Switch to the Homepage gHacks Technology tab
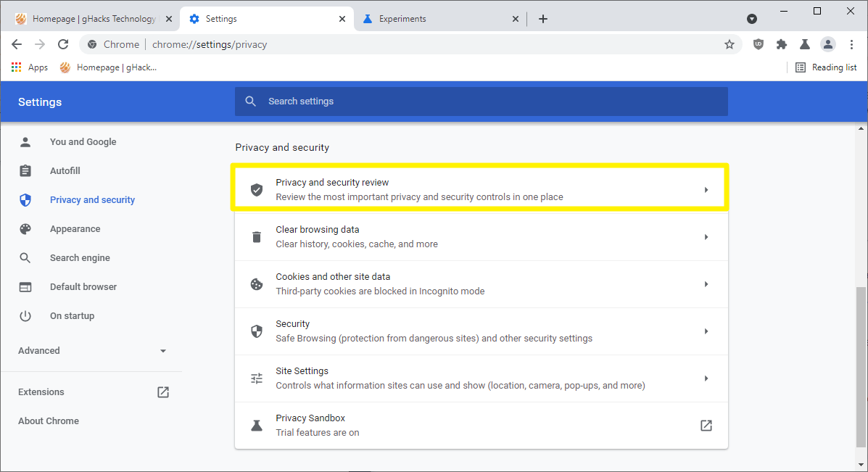This screenshot has height=472, width=868. (93, 19)
